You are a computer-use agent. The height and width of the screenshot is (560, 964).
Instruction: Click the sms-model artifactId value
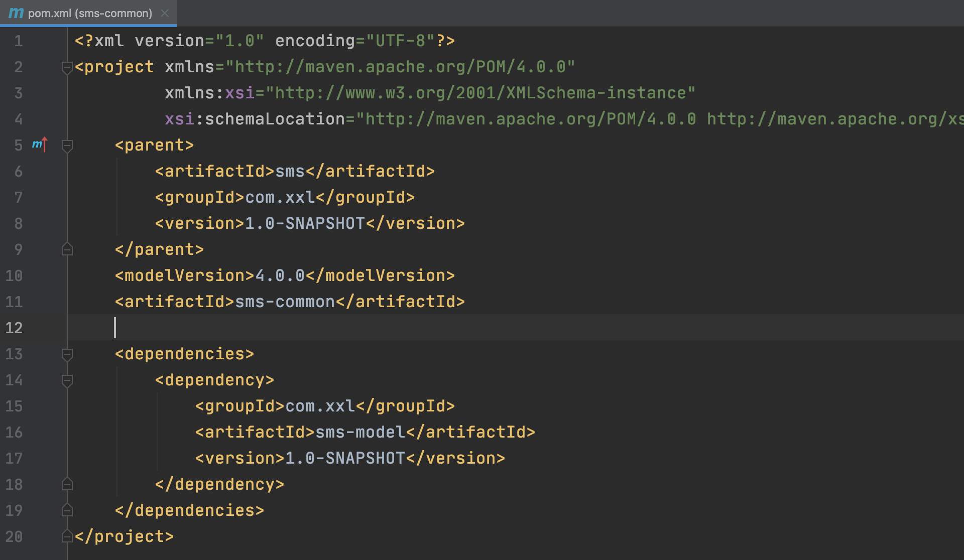tap(360, 432)
